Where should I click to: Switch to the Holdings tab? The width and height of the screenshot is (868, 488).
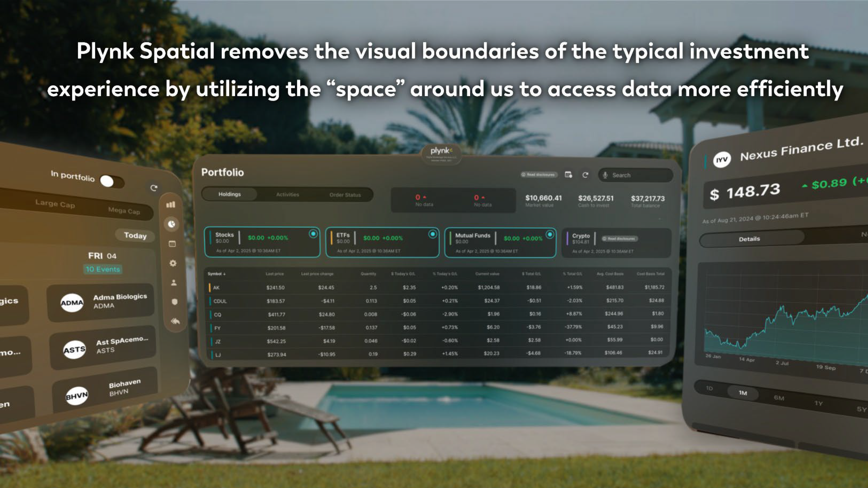click(x=229, y=194)
